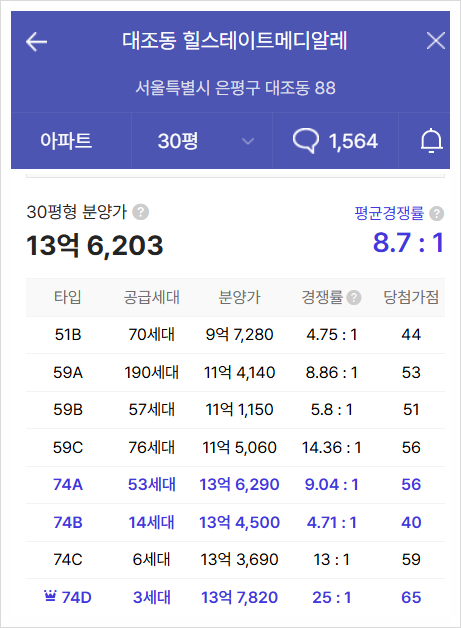This screenshot has height=628, width=461.
Task: Select the 74B type row
Action: click(236, 522)
